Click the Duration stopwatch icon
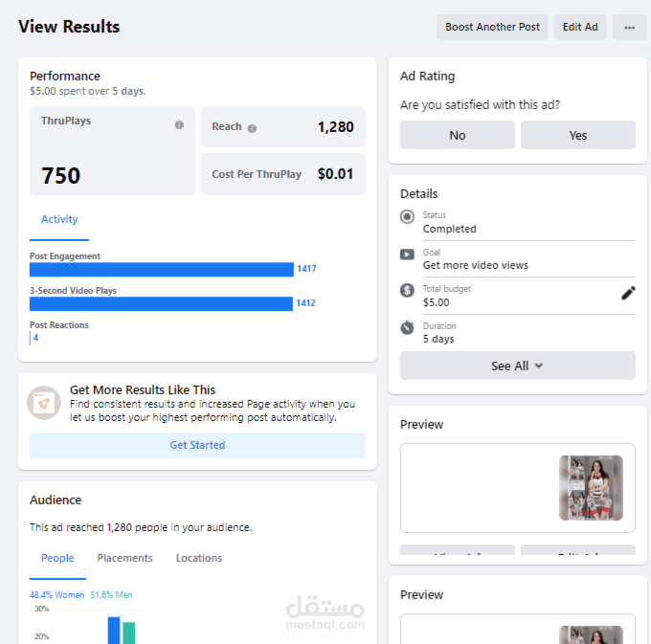This screenshot has width=651, height=644. (x=407, y=327)
